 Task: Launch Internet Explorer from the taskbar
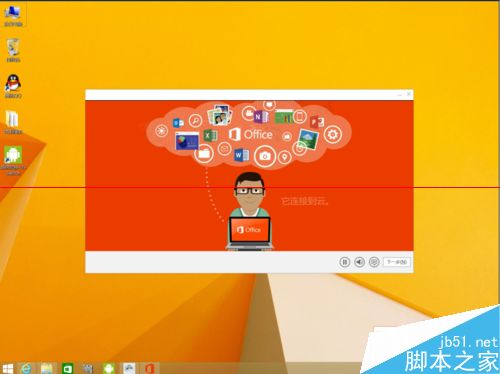(x=26, y=368)
